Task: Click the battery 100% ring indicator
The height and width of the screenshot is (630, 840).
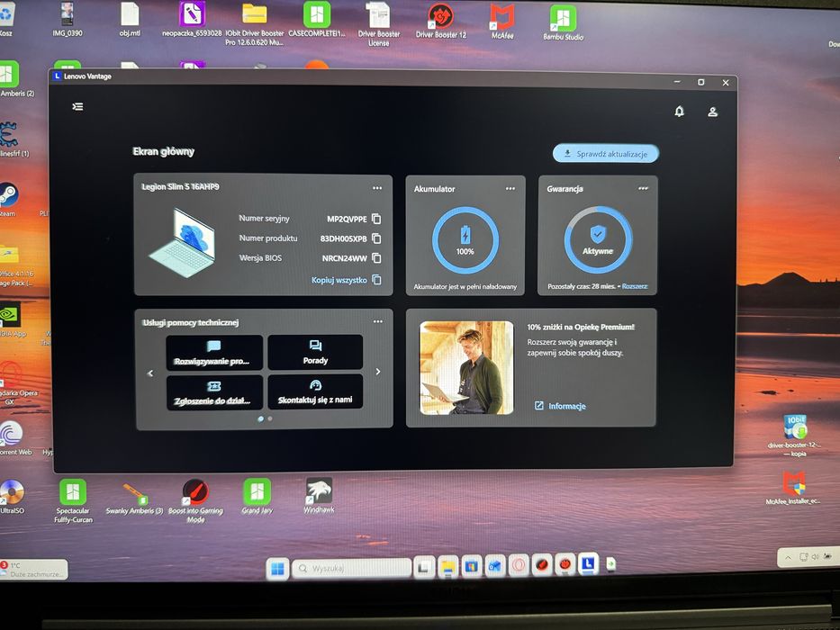Action: 465,240
